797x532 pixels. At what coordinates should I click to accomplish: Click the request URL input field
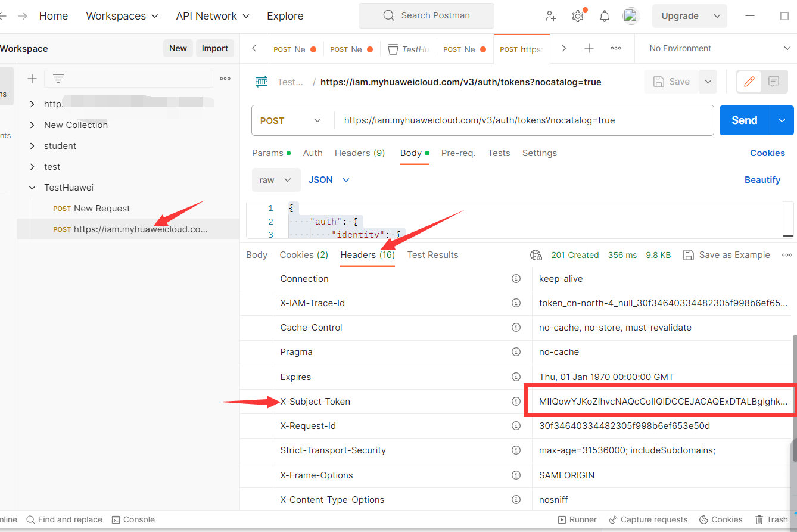pyautogui.click(x=524, y=120)
